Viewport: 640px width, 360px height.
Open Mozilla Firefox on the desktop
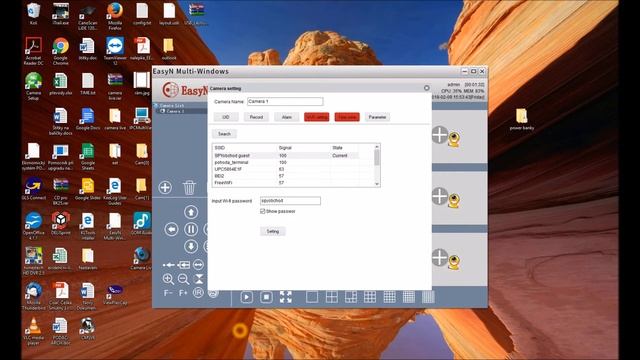115,16
